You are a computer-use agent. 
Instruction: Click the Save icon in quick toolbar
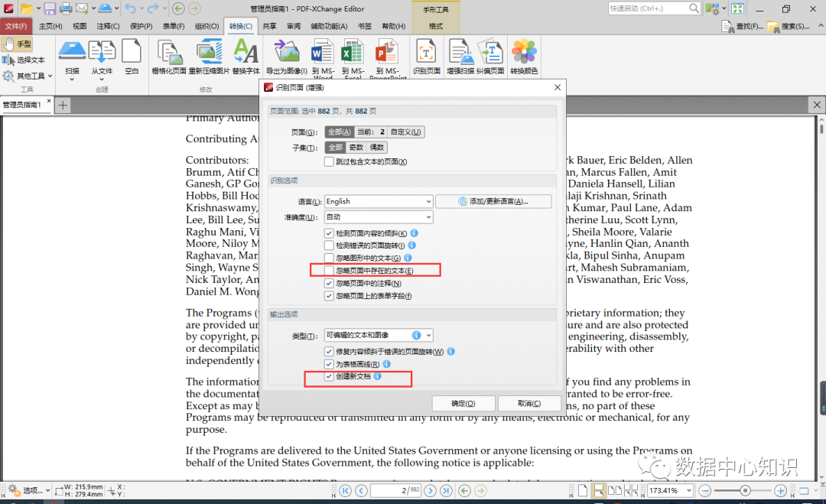(50, 8)
